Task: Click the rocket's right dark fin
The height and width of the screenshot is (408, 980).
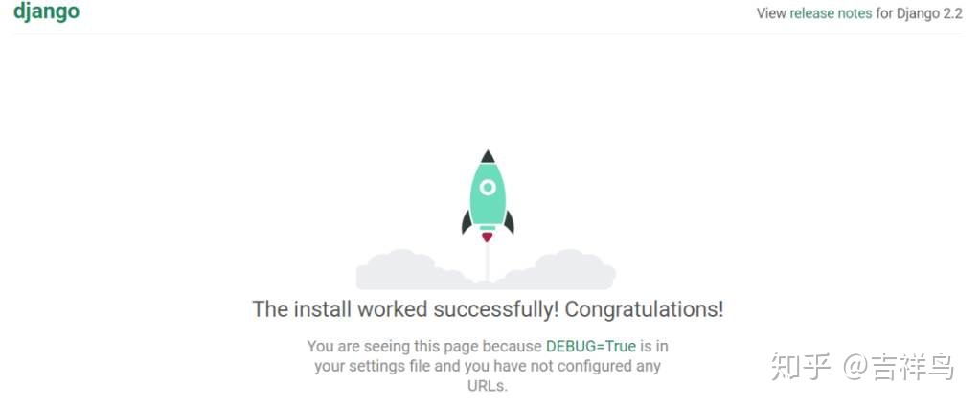Action: click(510, 222)
